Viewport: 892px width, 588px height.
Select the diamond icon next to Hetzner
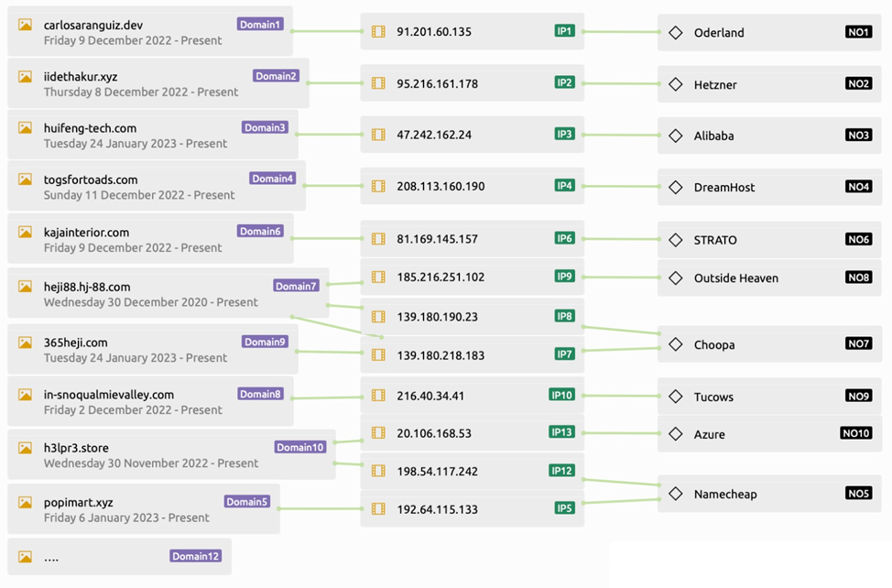click(x=676, y=85)
